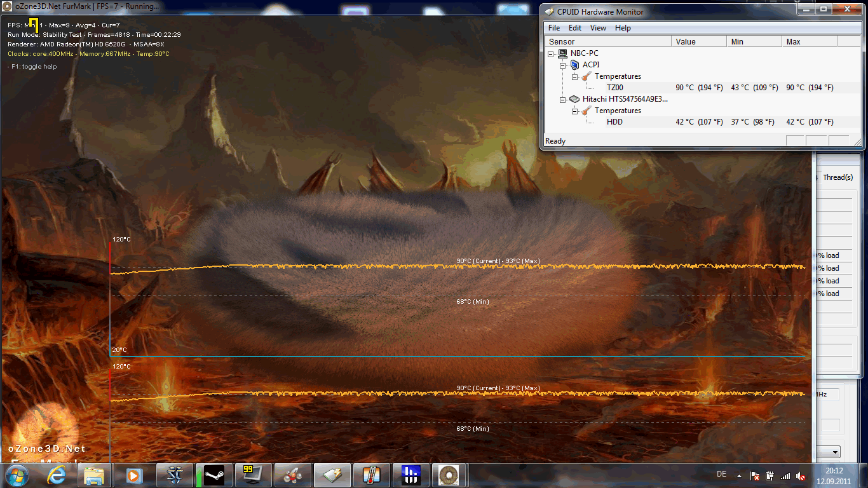
Task: Click the HDD maximum value 42 °C
Action: 810,122
